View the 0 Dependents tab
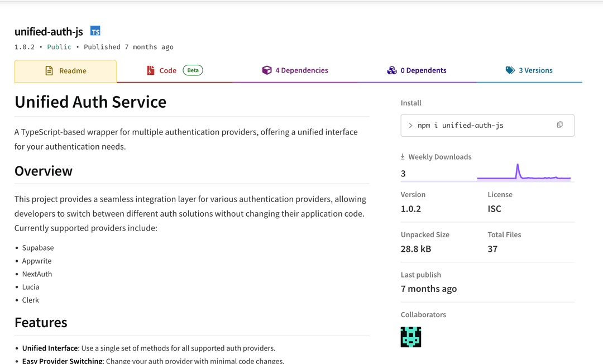 (x=417, y=71)
